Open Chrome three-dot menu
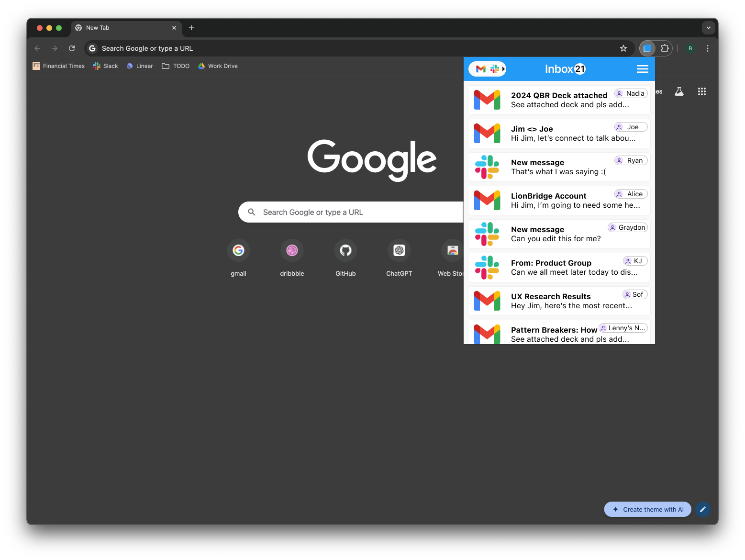This screenshot has width=745, height=560. [x=708, y=48]
